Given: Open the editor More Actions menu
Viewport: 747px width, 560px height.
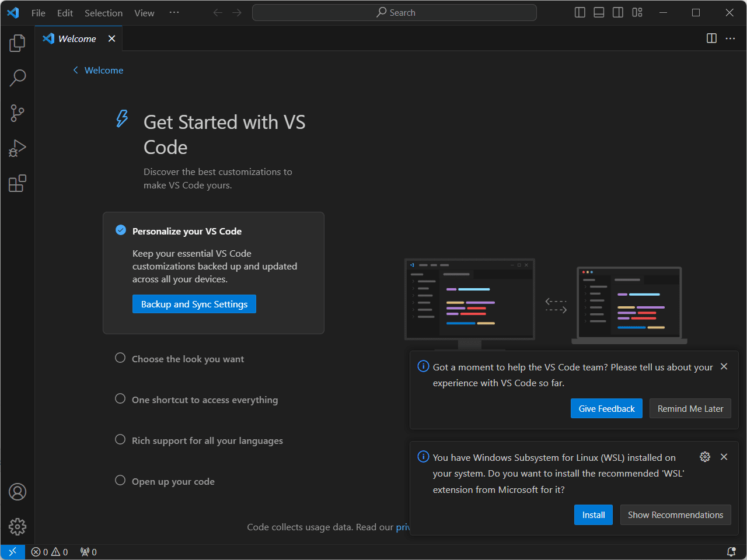Looking at the screenshot, I should click(731, 38).
